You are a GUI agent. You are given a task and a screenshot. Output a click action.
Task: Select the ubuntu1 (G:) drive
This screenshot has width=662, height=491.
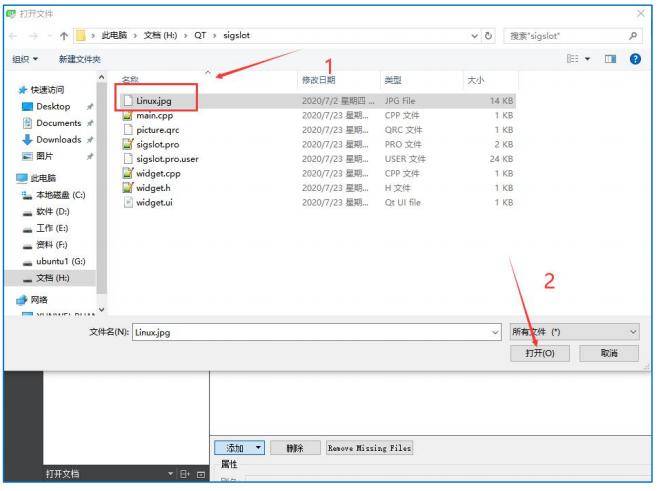pyautogui.click(x=60, y=262)
